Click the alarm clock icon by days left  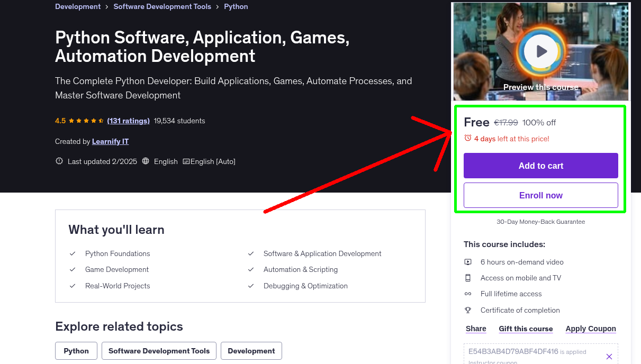pyautogui.click(x=467, y=138)
